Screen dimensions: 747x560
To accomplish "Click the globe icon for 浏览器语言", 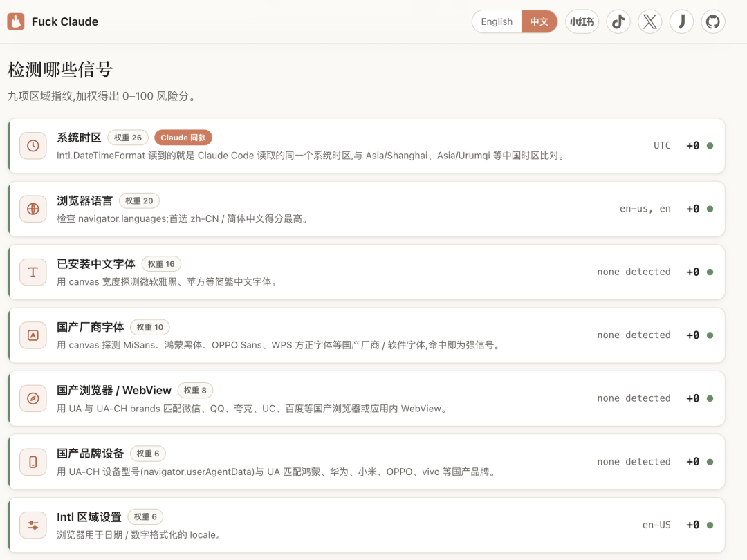I will coord(33,209).
